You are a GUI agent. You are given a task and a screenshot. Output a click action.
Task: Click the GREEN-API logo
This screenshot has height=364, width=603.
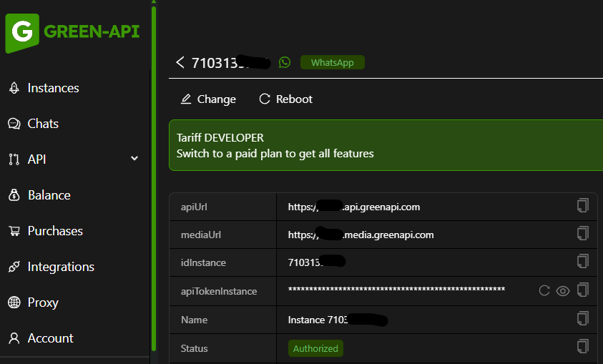tap(72, 32)
